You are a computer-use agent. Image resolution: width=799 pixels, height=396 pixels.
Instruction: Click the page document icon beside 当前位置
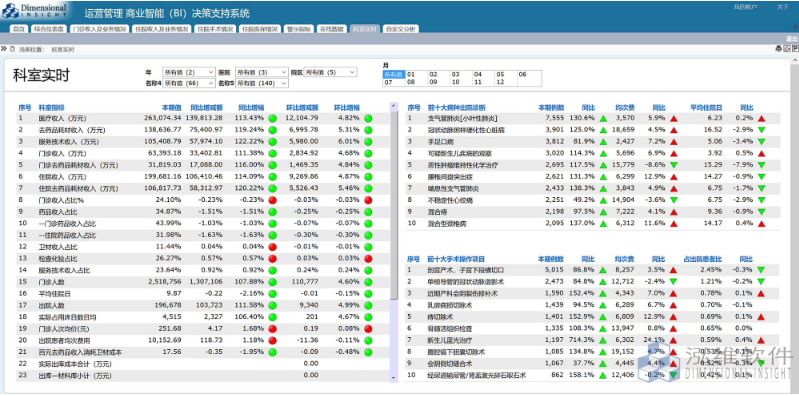12,49
